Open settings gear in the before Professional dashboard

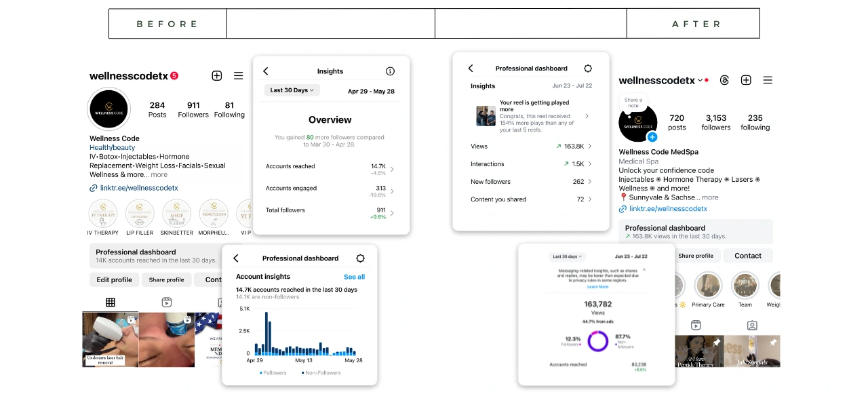(x=360, y=258)
